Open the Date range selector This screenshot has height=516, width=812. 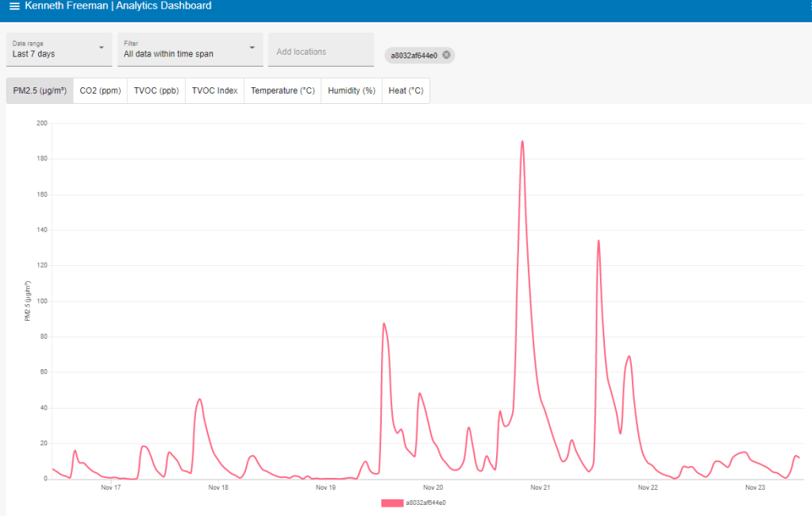pyautogui.click(x=56, y=49)
